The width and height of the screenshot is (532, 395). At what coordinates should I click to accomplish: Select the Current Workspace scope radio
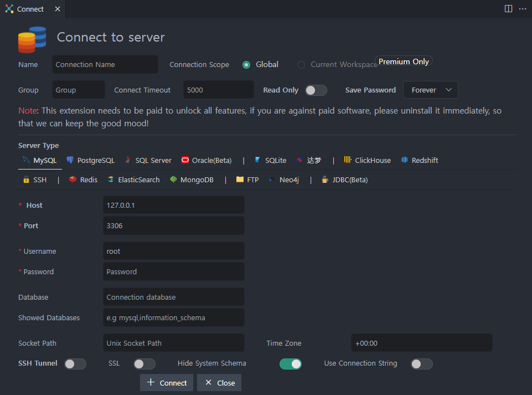click(x=301, y=65)
